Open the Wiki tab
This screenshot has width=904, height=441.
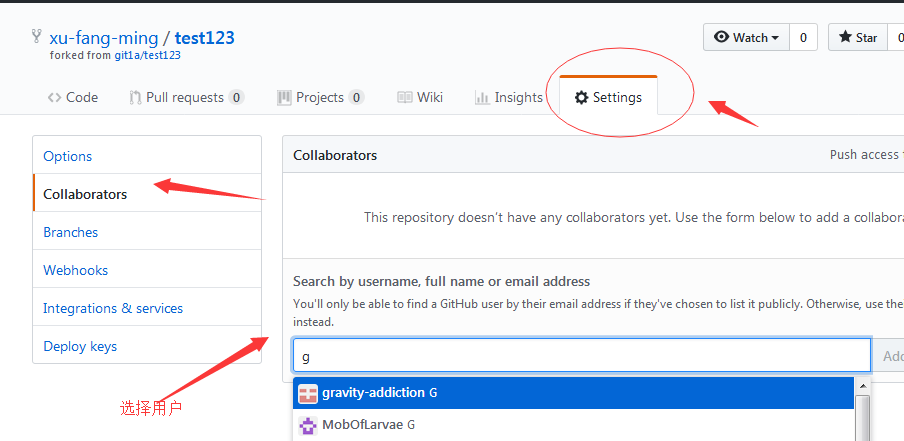pyautogui.click(x=420, y=97)
